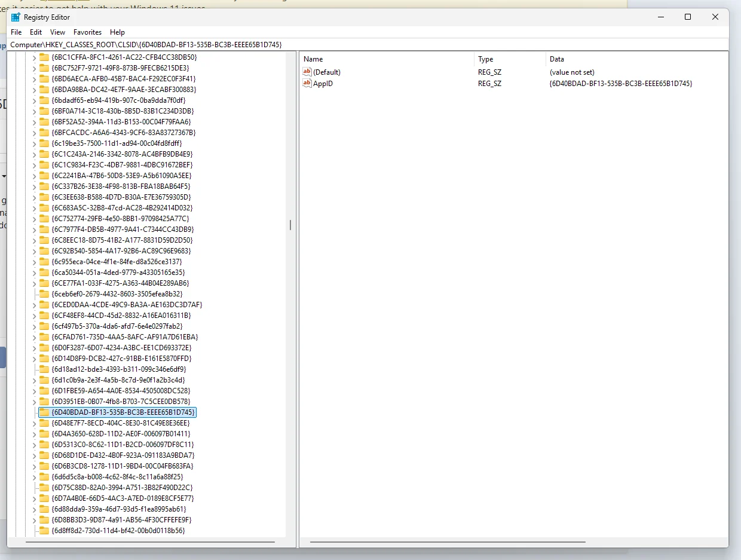Image resolution: width=741 pixels, height=560 pixels.
Task: Click the key tree vertical scrollbar thumb
Action: point(290,225)
